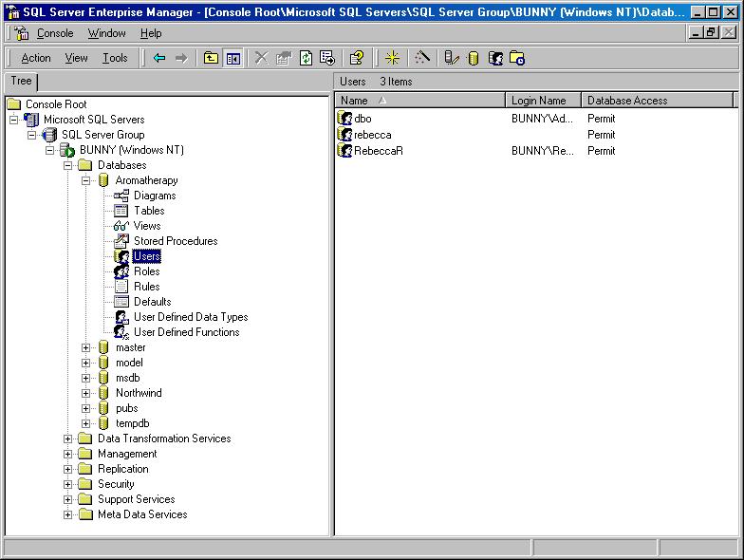Screen dimensions: 744x560
Task: Open the Window menu
Action: (x=106, y=33)
